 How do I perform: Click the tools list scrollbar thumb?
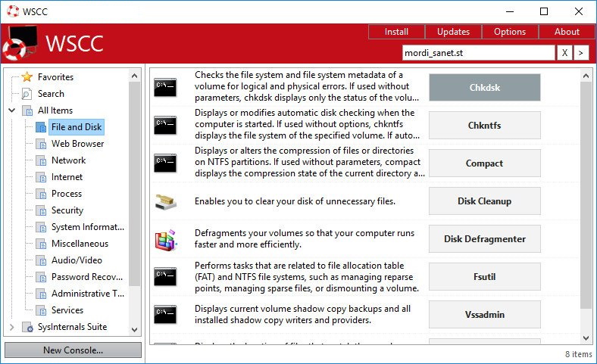pyautogui.click(x=586, y=195)
